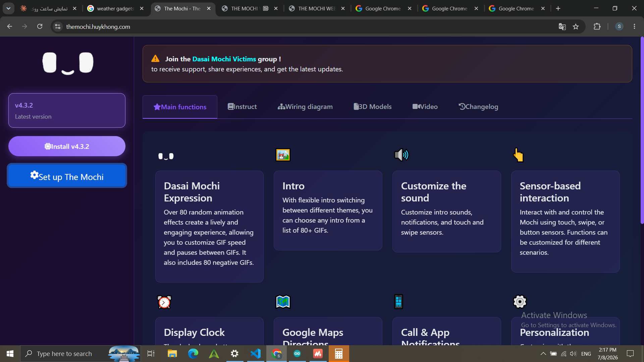The height and width of the screenshot is (362, 644).
Task: Click the gear icon above Personalization
Action: click(x=520, y=302)
